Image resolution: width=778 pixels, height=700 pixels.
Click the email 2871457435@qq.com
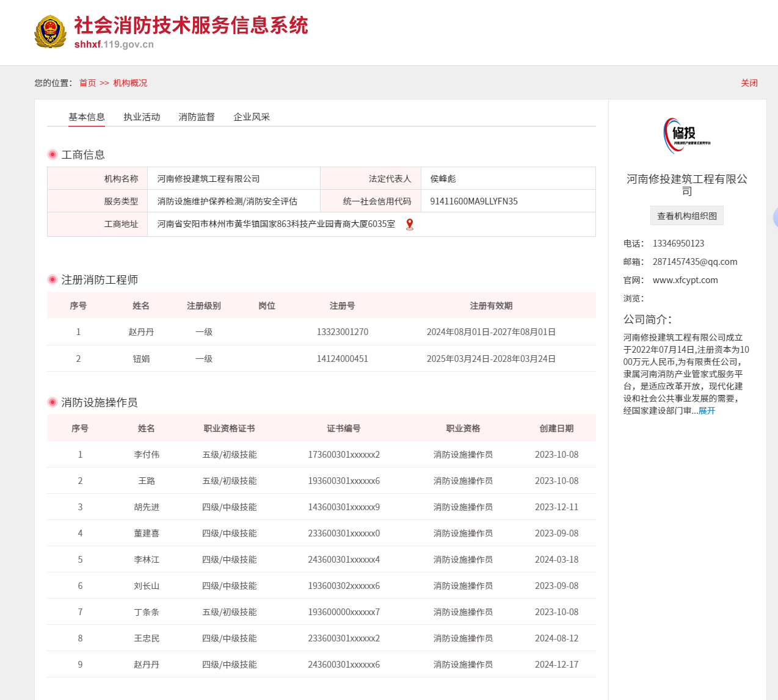pos(695,262)
